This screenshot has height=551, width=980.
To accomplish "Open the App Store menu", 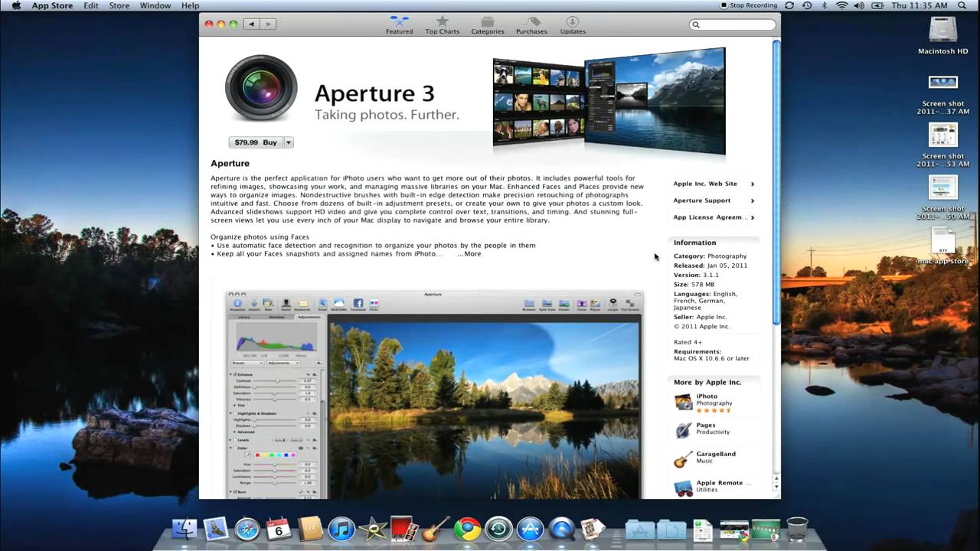I will 52,5.
